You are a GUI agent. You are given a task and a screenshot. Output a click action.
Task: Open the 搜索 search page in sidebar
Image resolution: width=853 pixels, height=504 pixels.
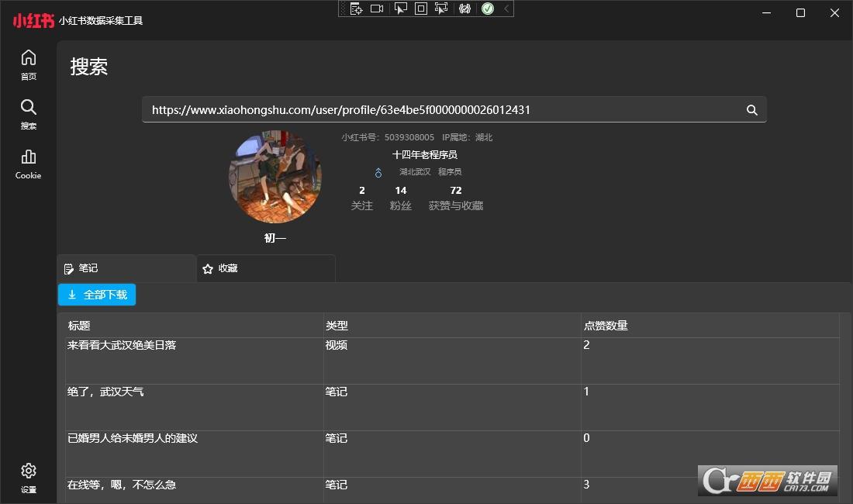[x=28, y=114]
